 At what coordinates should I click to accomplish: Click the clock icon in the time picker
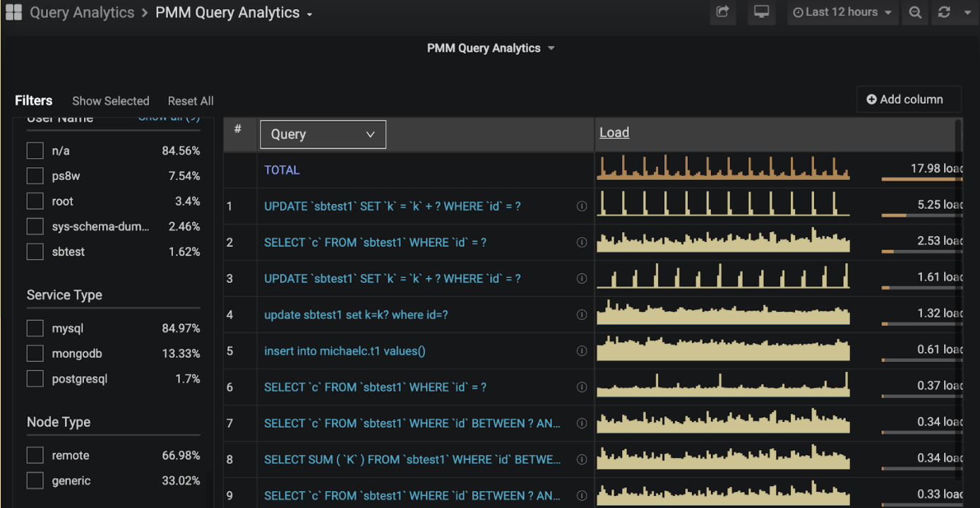(799, 12)
